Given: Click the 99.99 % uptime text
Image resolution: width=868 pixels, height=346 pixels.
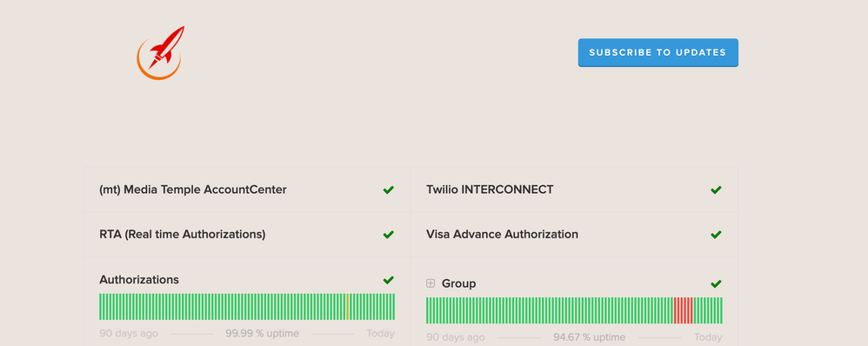Looking at the screenshot, I should pyautogui.click(x=262, y=333).
